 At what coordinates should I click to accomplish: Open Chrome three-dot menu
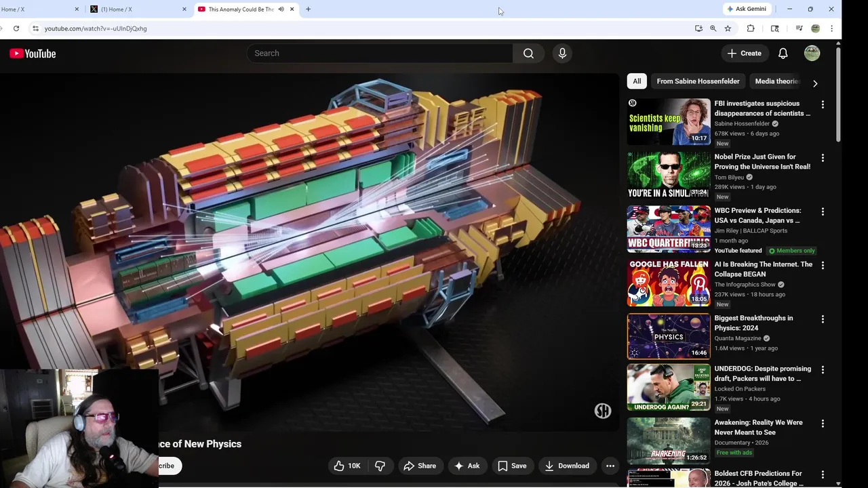(831, 28)
